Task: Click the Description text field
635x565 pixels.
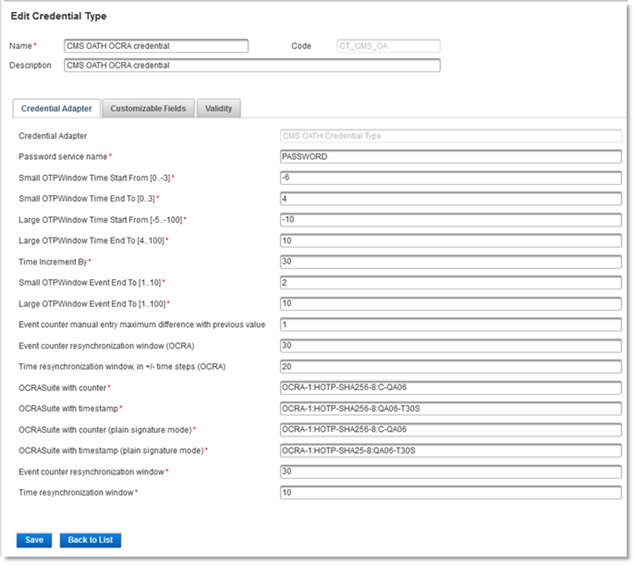Action: click(251, 66)
